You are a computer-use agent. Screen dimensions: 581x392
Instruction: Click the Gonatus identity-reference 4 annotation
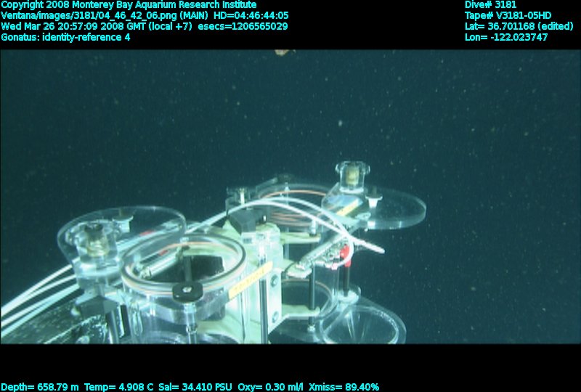pos(65,37)
